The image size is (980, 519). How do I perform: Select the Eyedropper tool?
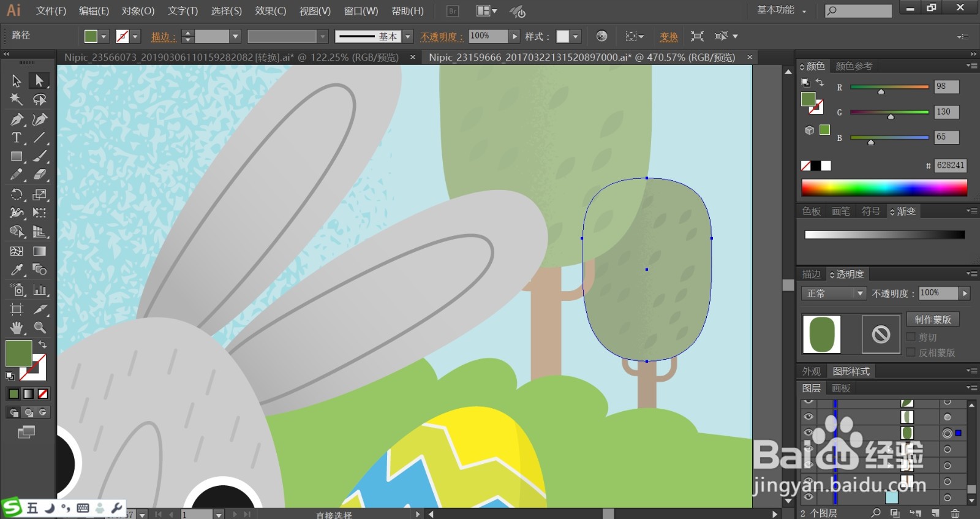pos(17,270)
